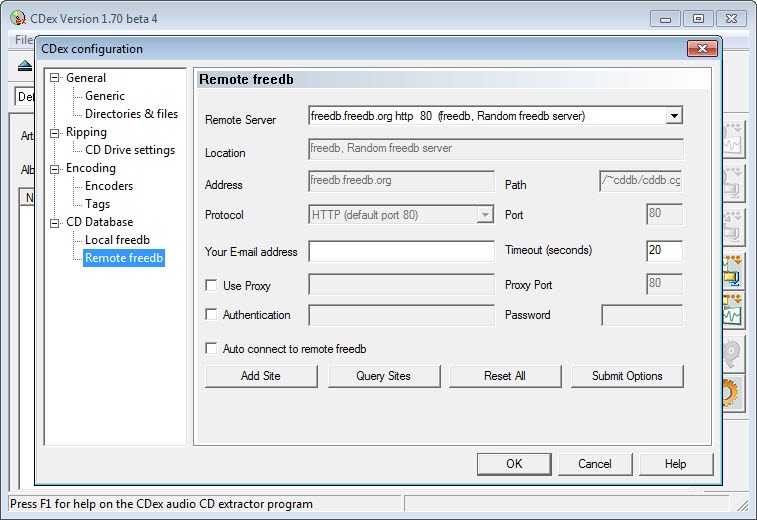
Task: Select General in the settings tree
Action: click(x=86, y=78)
